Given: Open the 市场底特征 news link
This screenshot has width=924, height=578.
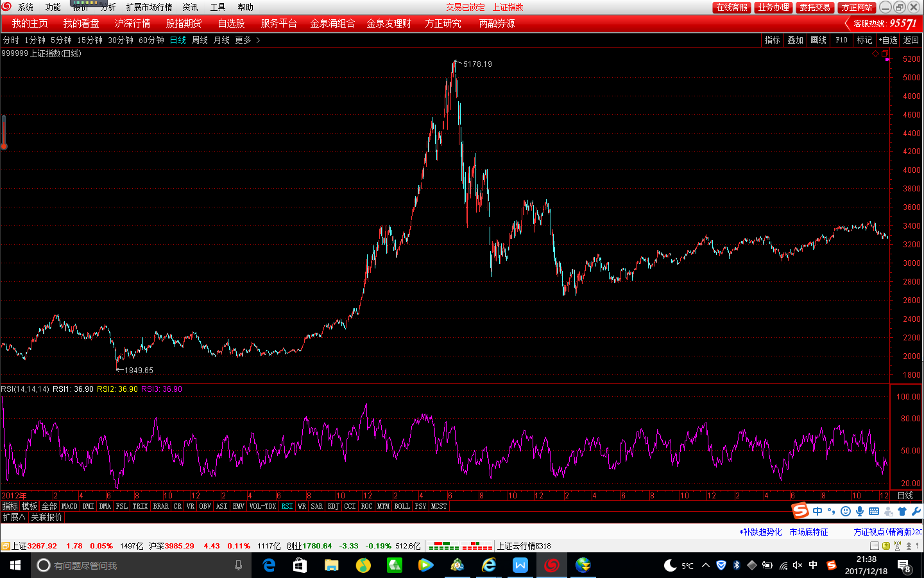Looking at the screenshot, I should click(809, 532).
